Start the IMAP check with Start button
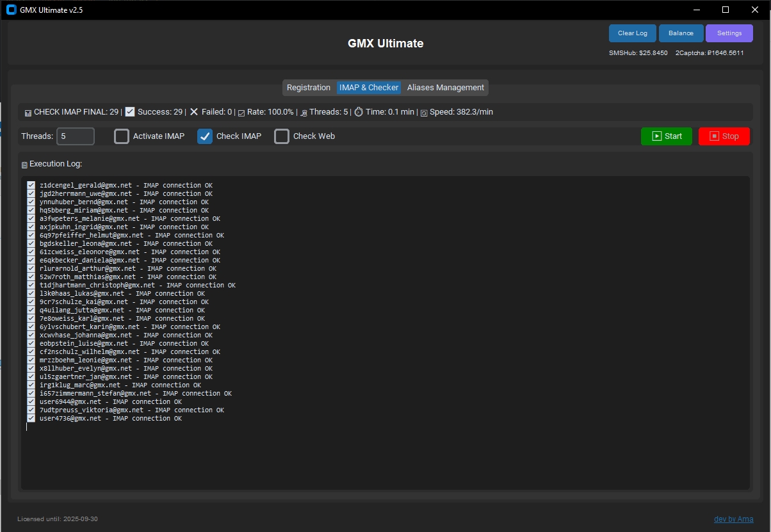This screenshot has height=532, width=771. [667, 136]
